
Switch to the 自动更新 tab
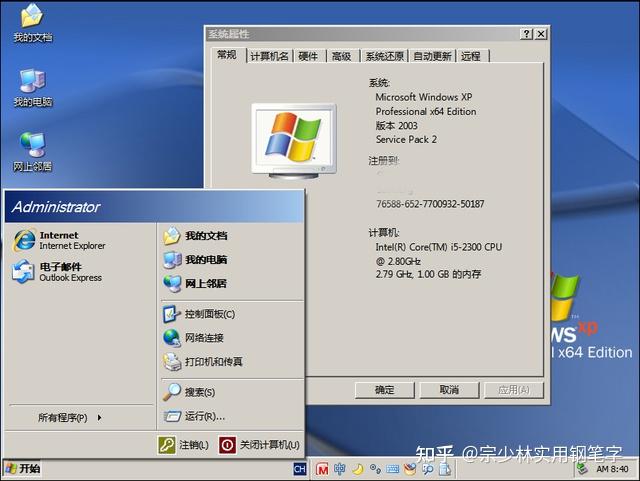tap(432, 56)
